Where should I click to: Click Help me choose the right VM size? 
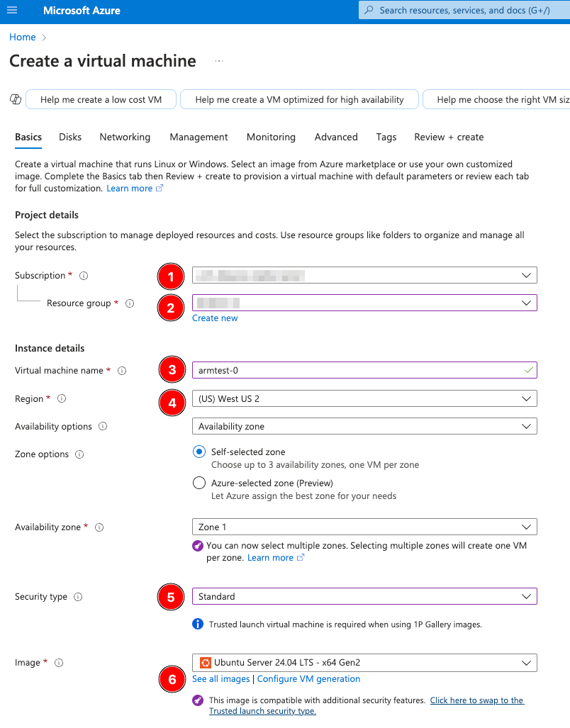(x=497, y=99)
